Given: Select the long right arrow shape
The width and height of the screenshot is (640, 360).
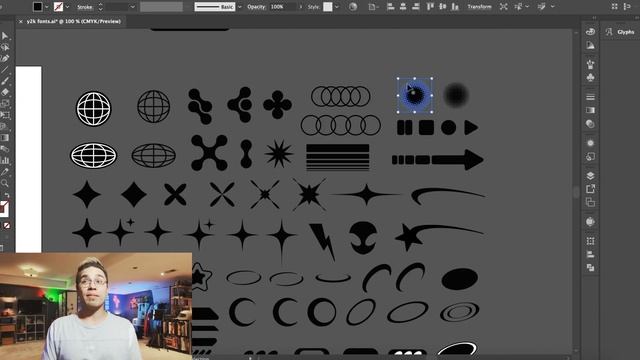Looking at the screenshot, I should pyautogui.click(x=438, y=160).
